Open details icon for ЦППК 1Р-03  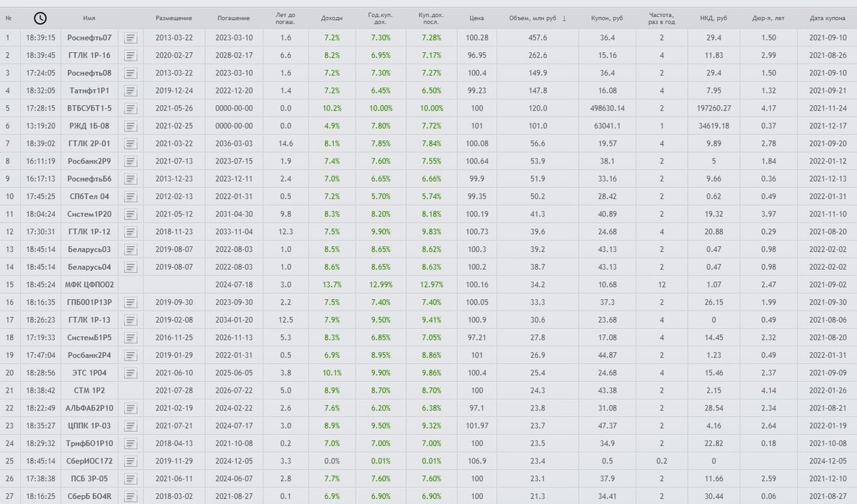(x=131, y=425)
